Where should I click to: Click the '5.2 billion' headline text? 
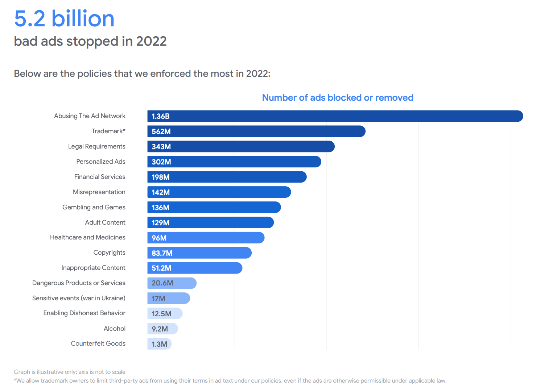[64, 18]
